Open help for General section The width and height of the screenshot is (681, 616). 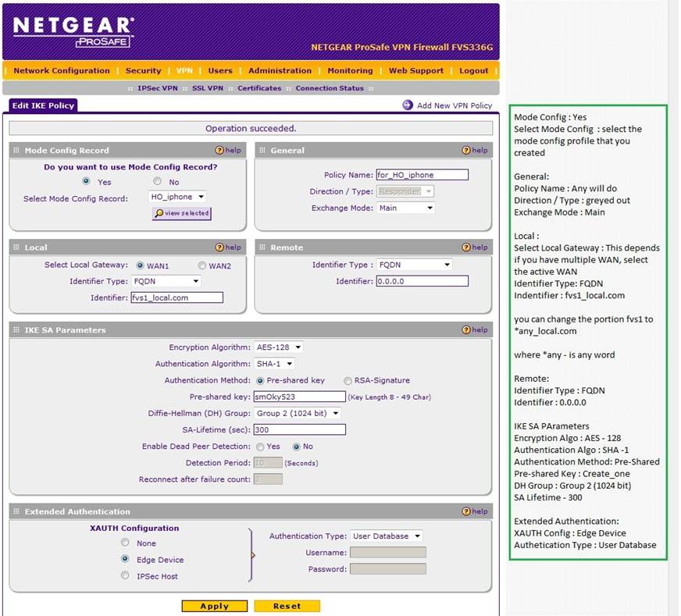click(x=475, y=150)
